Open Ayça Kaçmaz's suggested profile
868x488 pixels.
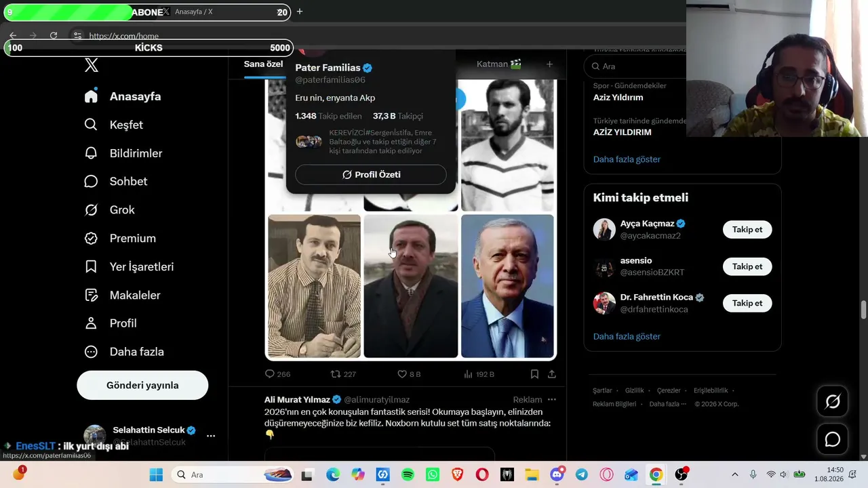647,224
